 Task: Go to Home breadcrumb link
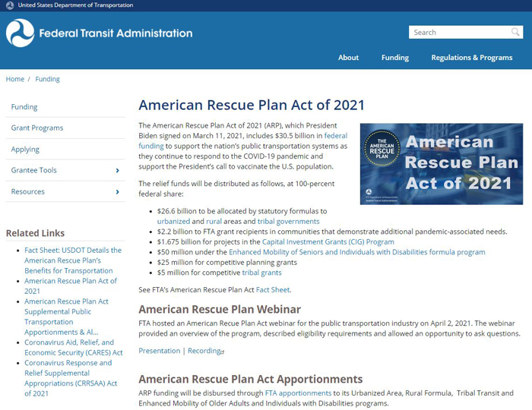point(15,79)
